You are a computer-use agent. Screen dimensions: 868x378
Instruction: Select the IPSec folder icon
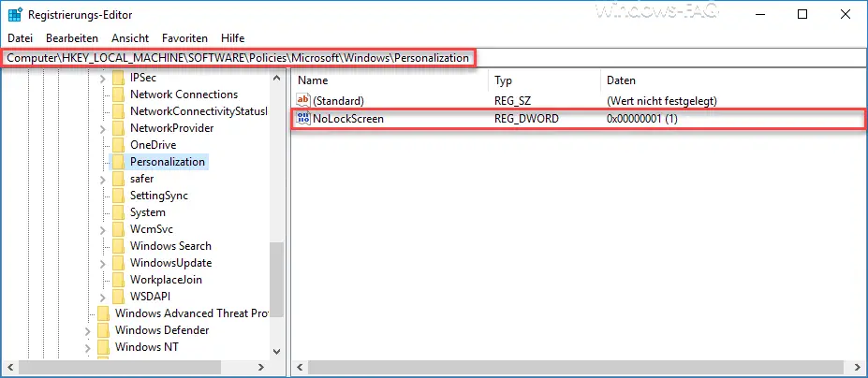point(118,78)
